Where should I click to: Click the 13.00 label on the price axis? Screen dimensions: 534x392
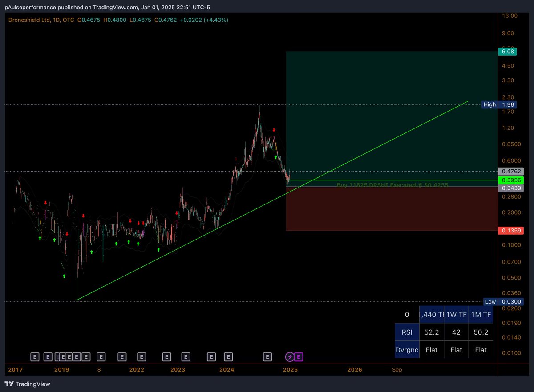(x=509, y=16)
